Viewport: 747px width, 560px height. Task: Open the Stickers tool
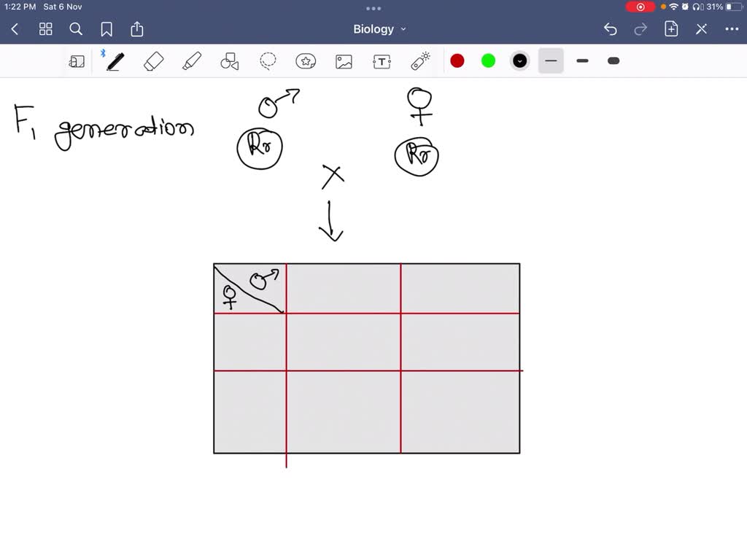(x=306, y=61)
